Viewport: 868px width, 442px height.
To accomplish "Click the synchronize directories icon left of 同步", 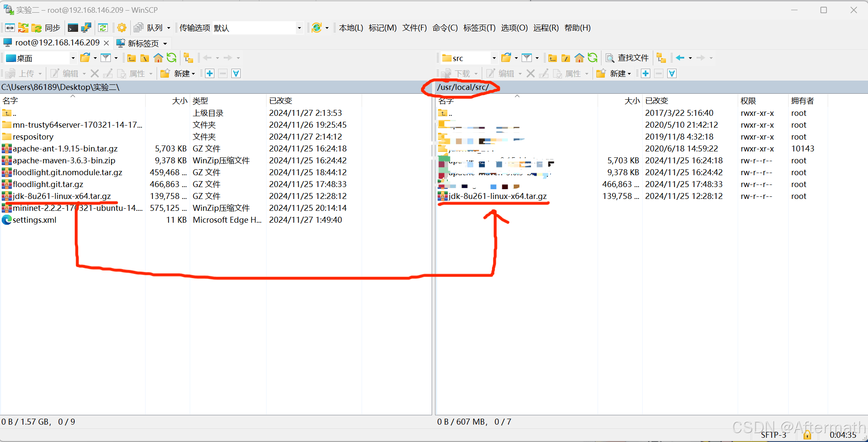I will point(23,28).
